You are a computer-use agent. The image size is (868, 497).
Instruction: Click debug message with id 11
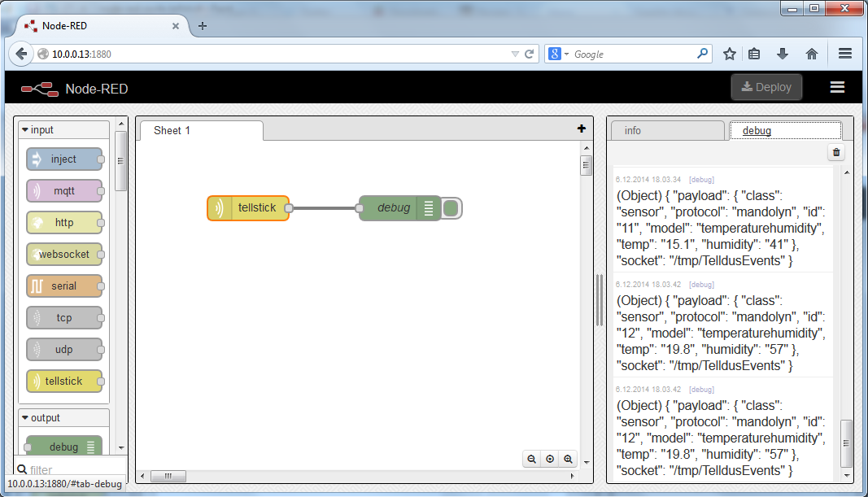pyautogui.click(x=721, y=228)
